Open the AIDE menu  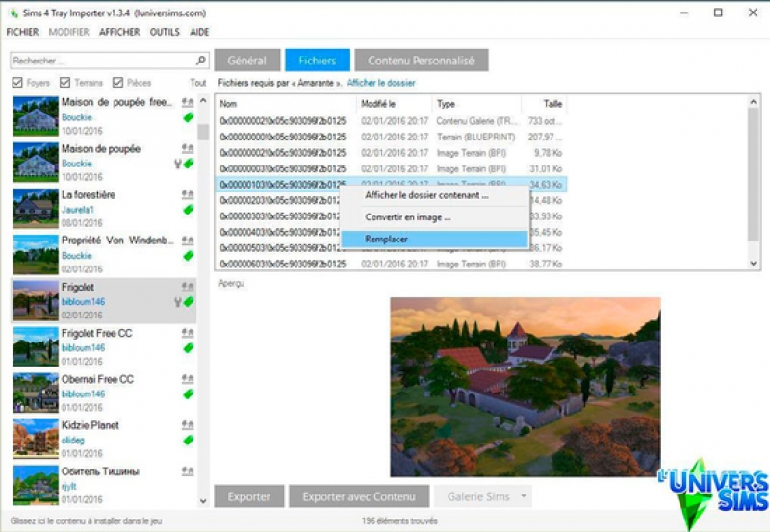point(199,32)
